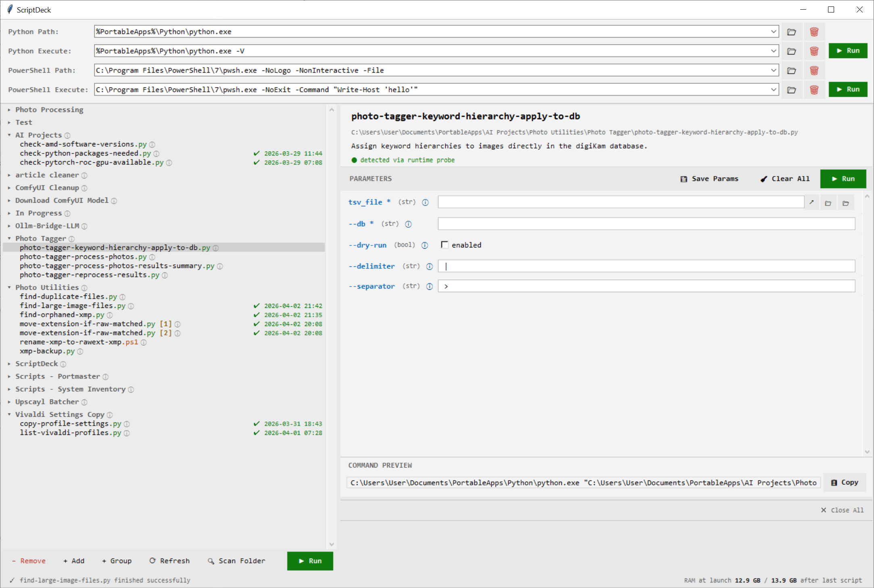Click folder browse icon for PowerShell Path
This screenshot has height=588, width=874.
(791, 71)
